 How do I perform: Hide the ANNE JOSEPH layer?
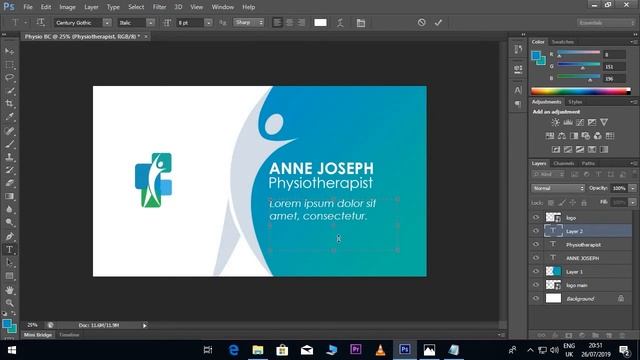click(x=536, y=258)
